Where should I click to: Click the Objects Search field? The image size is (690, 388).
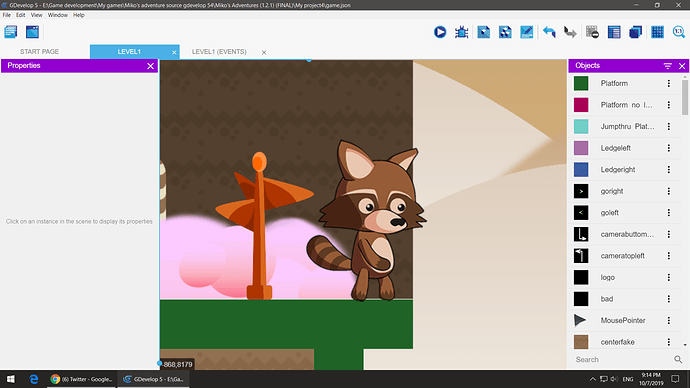coord(622,359)
